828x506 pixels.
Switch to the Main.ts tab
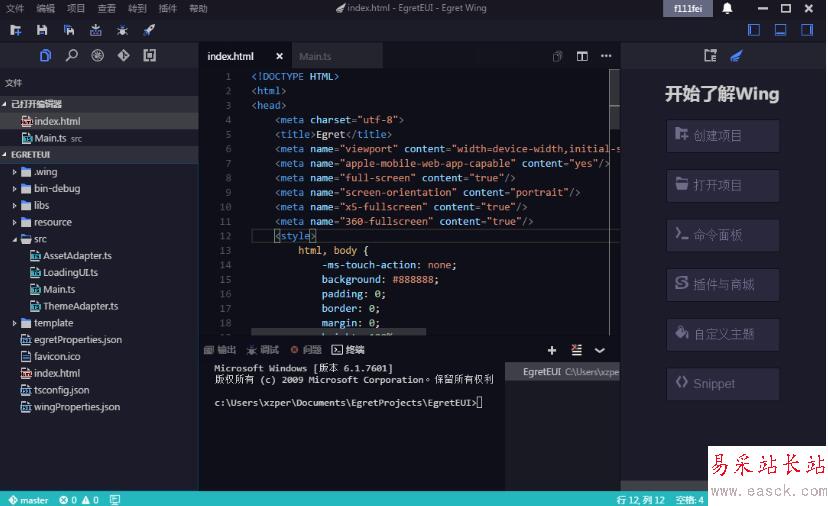336,56
